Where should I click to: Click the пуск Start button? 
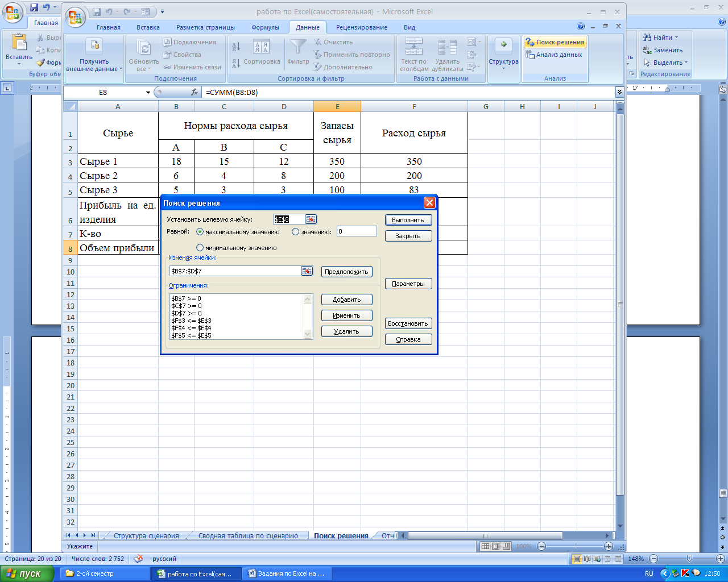tap(27, 573)
